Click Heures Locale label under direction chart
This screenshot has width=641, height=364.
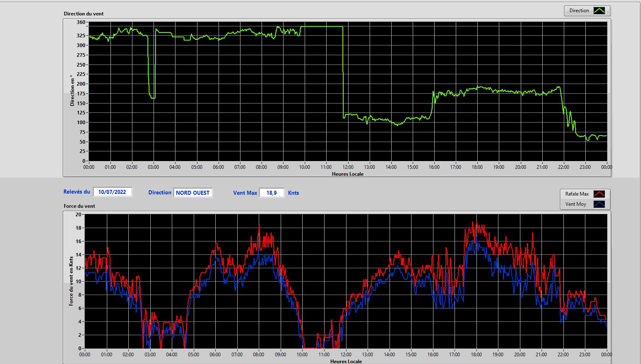click(x=348, y=174)
